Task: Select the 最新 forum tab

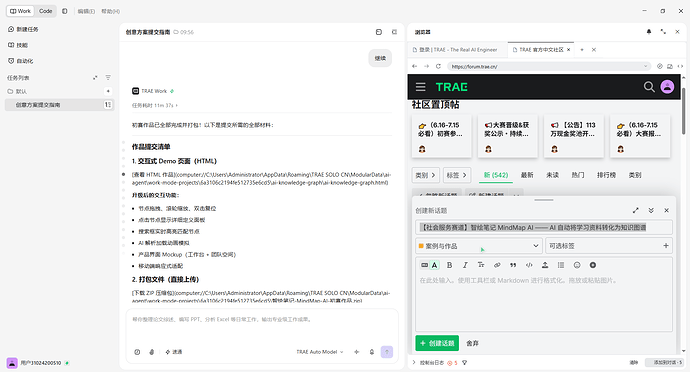Action: (x=527, y=175)
